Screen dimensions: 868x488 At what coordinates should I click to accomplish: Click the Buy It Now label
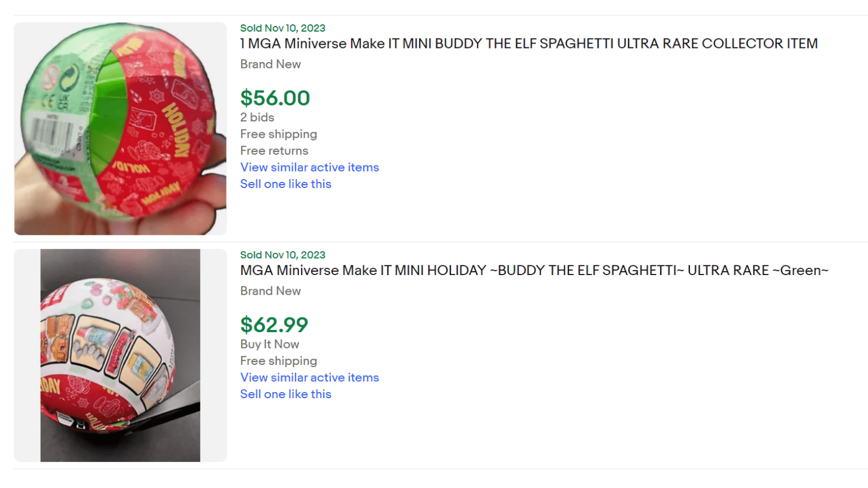[270, 344]
